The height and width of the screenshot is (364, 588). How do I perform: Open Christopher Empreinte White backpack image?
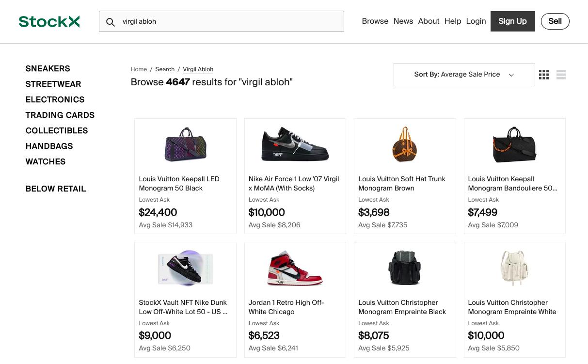click(514, 268)
